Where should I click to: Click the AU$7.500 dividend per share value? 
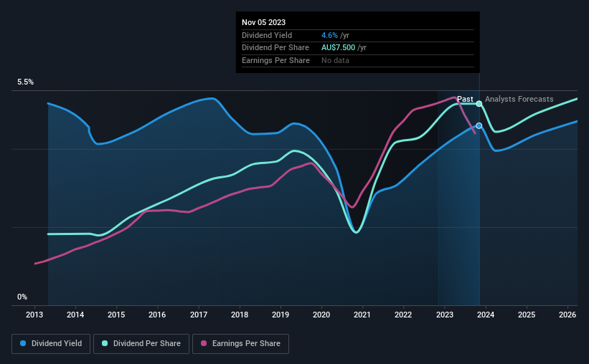(338, 48)
